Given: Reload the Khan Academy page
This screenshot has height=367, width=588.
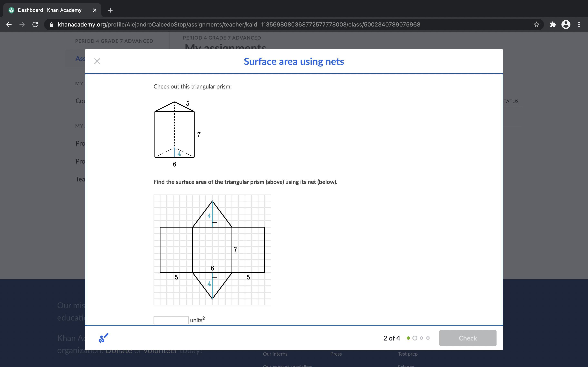Looking at the screenshot, I should pyautogui.click(x=35, y=24).
